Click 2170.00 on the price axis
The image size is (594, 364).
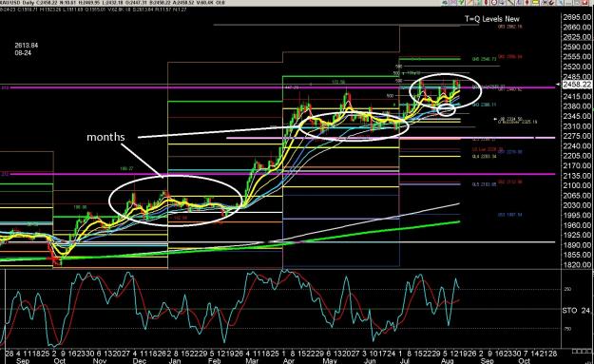(x=577, y=165)
